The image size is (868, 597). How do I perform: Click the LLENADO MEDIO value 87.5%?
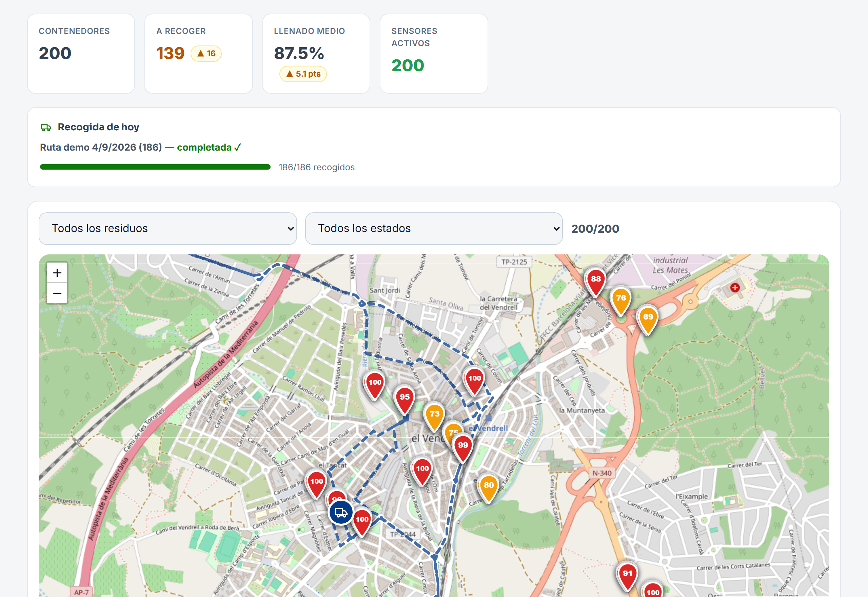tap(299, 53)
